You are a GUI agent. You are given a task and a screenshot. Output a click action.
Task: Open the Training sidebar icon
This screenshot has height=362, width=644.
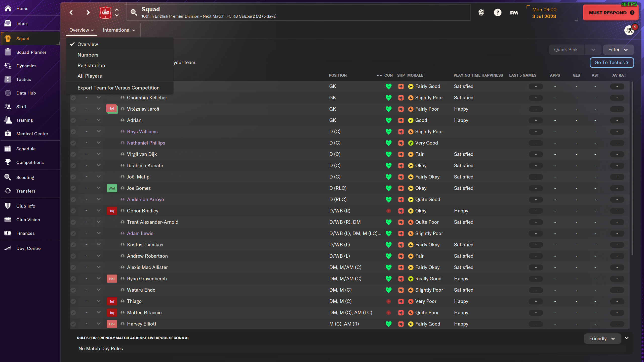8,120
